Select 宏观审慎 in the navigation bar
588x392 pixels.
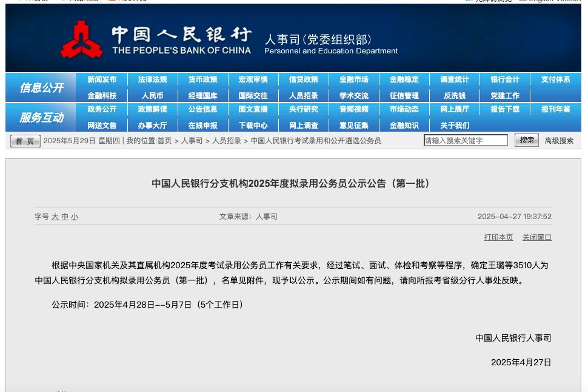pyautogui.click(x=253, y=79)
